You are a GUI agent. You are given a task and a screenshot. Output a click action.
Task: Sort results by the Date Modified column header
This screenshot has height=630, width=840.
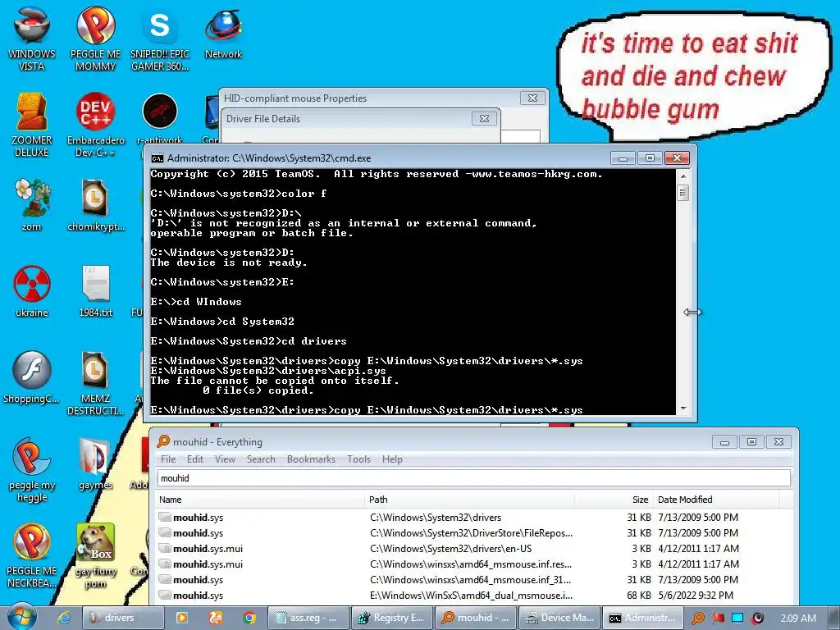coord(716,500)
